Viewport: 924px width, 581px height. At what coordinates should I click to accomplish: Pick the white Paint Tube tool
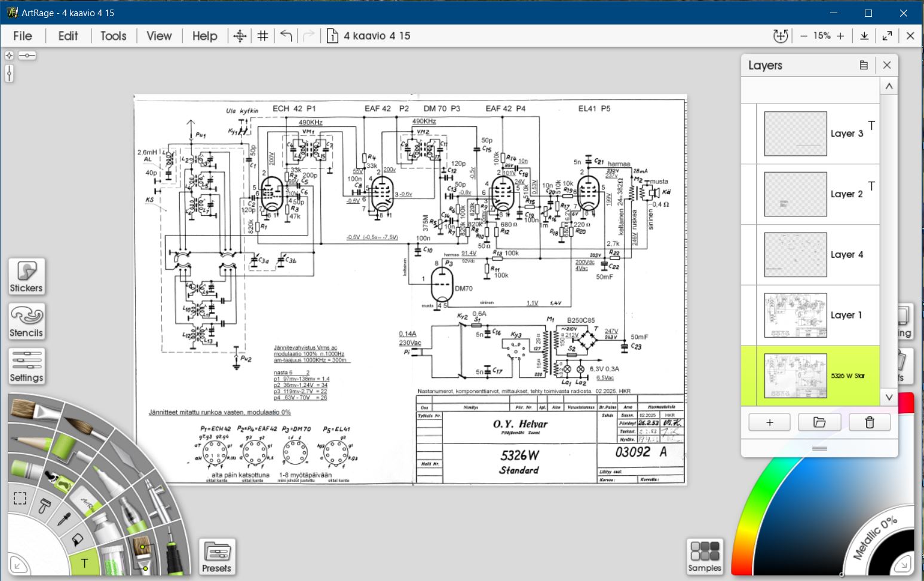[108, 529]
